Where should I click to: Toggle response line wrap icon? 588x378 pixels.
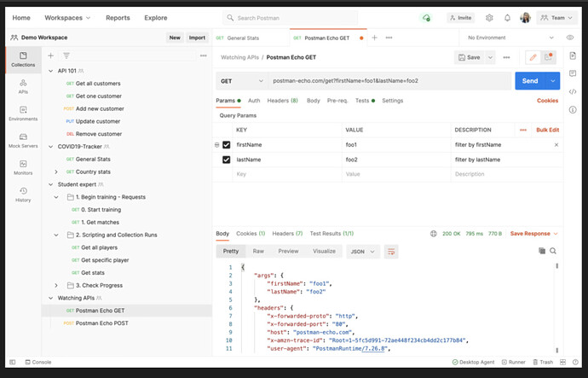coord(391,251)
